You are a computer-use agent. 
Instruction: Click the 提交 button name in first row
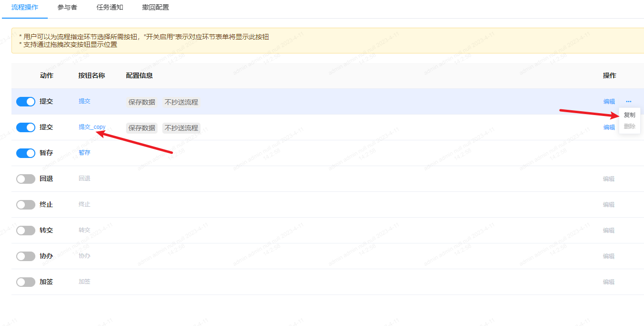point(84,101)
